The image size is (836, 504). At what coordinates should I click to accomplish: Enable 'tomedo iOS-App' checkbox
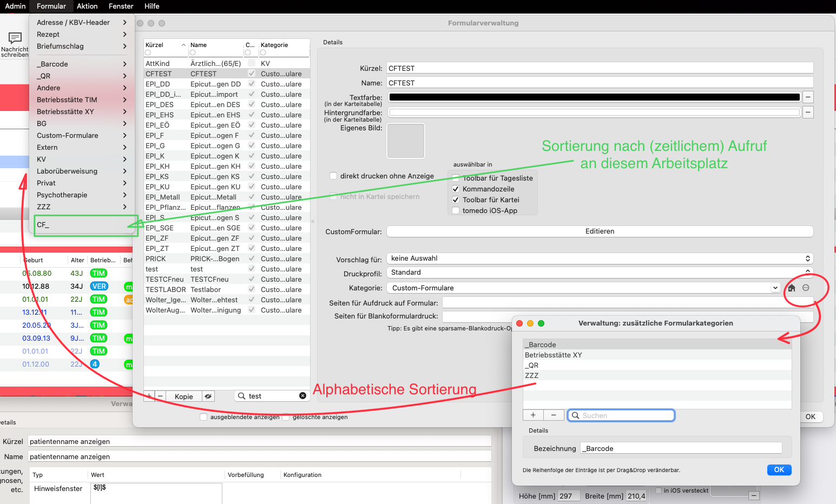(x=456, y=210)
